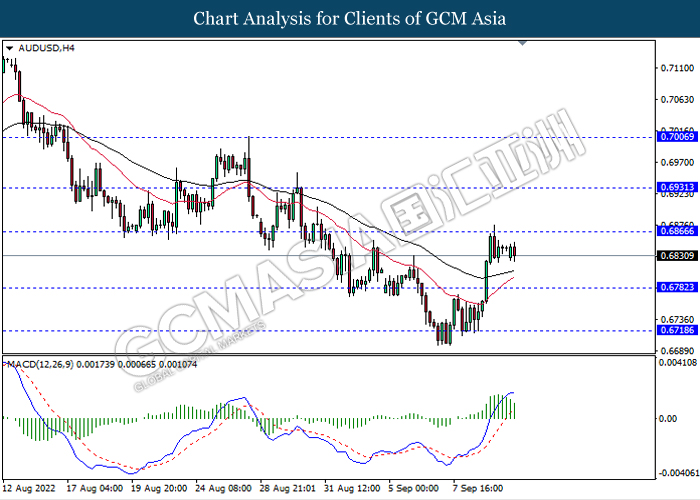The height and width of the screenshot is (500, 700).
Task: Click the MACD zero level 0.00
Action: click(x=668, y=418)
